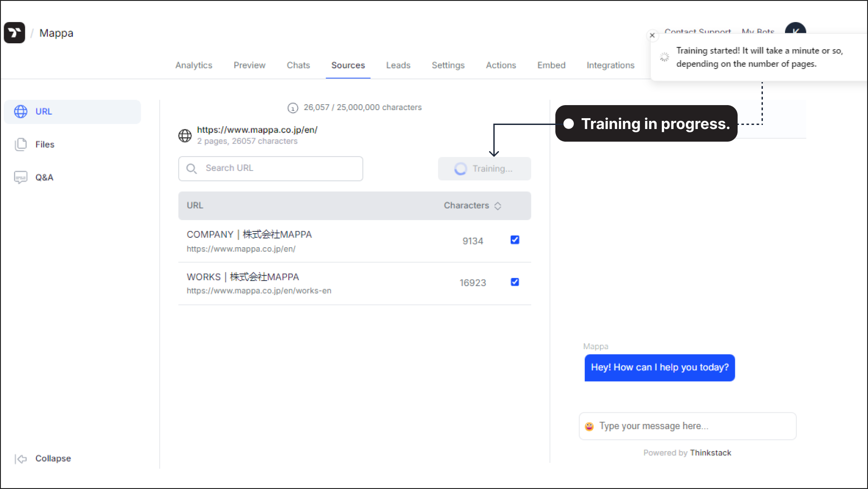The width and height of the screenshot is (868, 489).
Task: Click the Files document icon
Action: pyautogui.click(x=21, y=144)
